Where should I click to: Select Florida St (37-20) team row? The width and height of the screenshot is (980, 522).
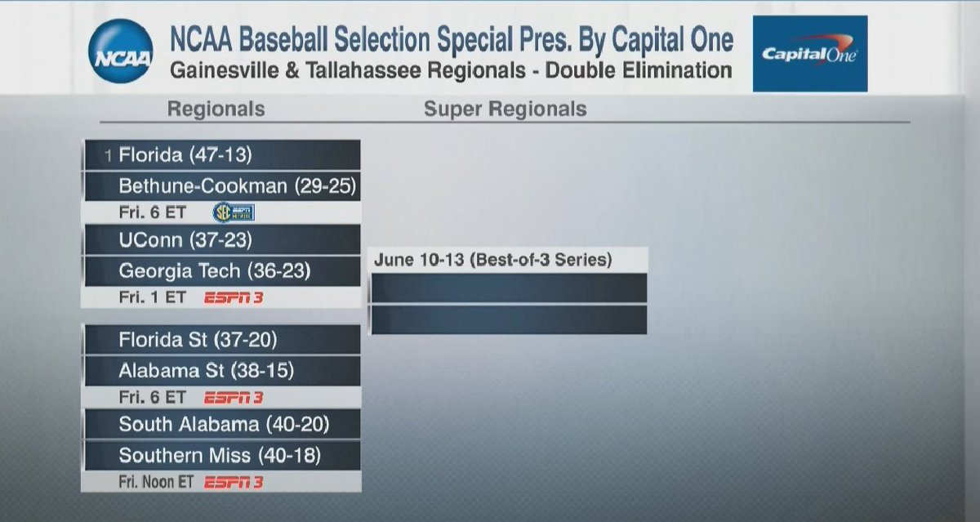coord(221,339)
